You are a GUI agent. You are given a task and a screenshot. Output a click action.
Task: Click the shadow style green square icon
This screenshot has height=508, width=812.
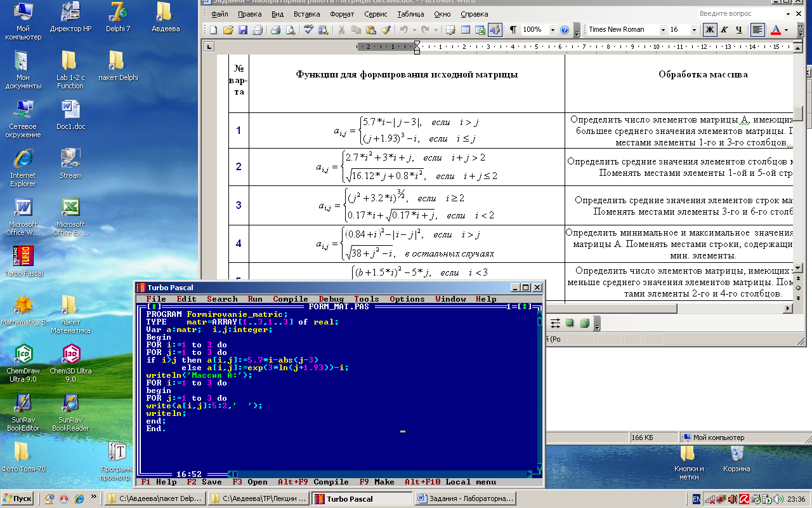570,323
